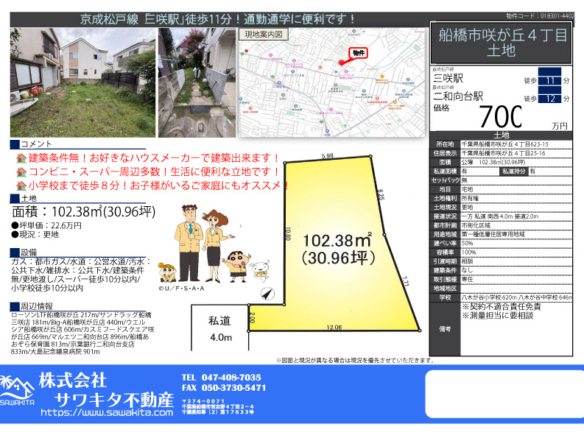Click the 私道 4.0m road label
Image resolution: width=584 pixels, height=438 pixels.
tap(220, 329)
